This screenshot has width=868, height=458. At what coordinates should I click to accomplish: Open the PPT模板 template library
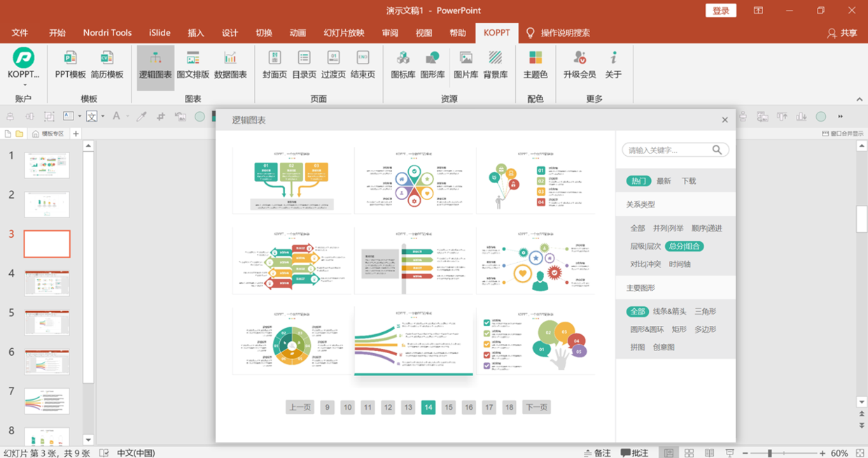(x=70, y=64)
